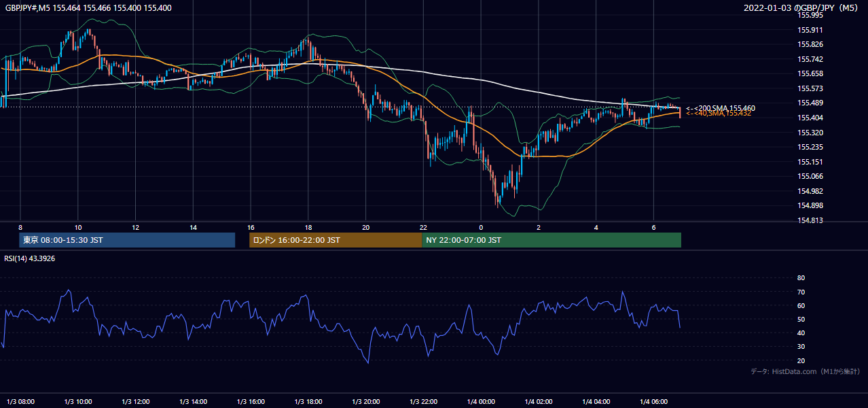Select the NY 22:00-07:00 JST session bar
Image resolution: width=868 pixels, height=408 pixels.
pos(551,240)
